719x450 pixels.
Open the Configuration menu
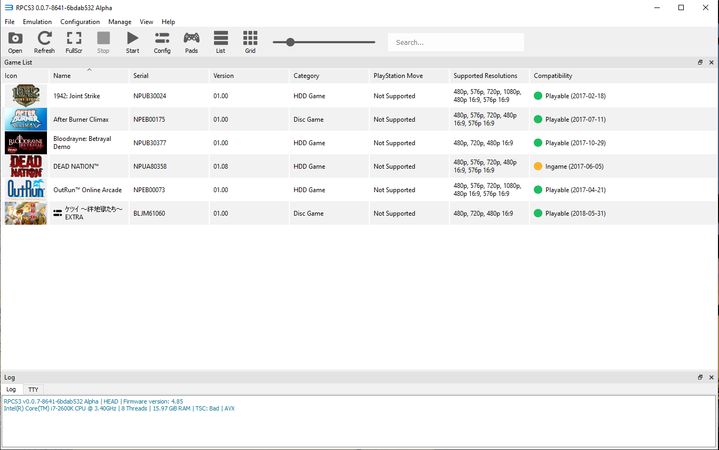[x=80, y=22]
